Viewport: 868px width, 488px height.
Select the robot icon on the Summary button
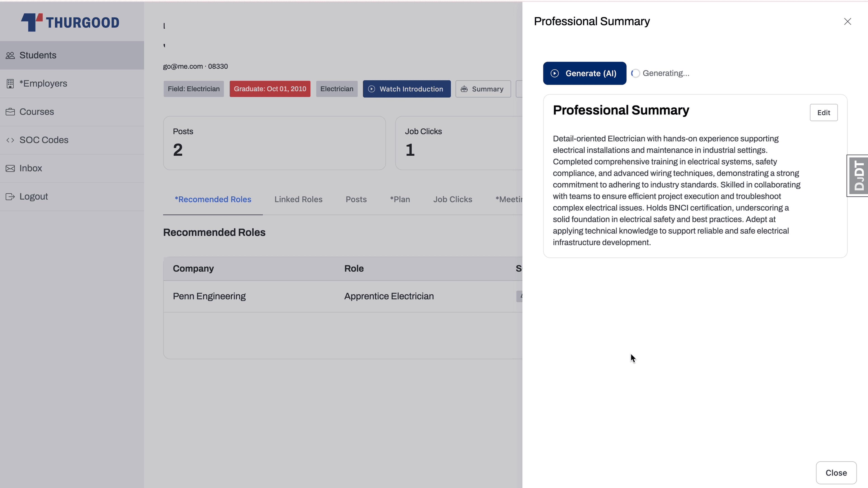pos(465,89)
